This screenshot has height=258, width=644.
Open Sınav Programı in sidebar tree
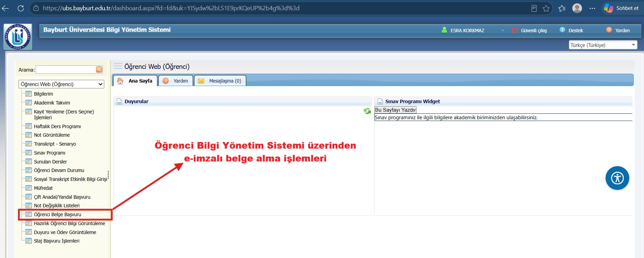pos(49,153)
